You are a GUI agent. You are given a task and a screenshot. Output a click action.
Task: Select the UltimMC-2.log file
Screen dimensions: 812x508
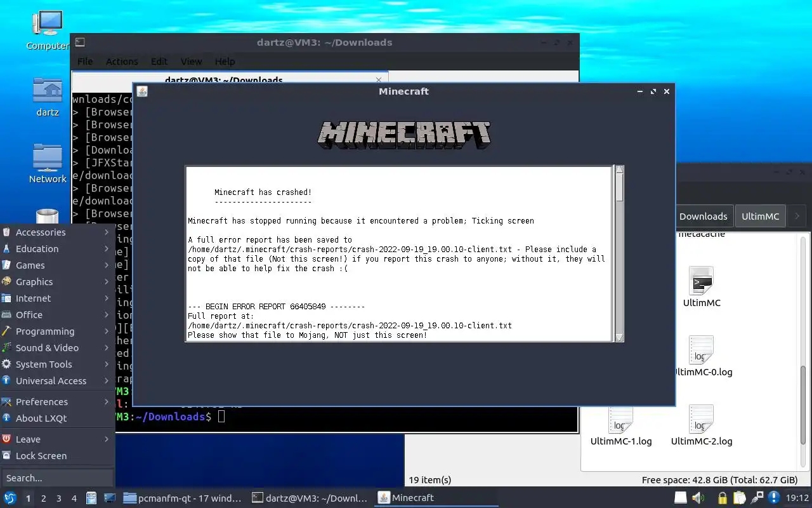702,425
